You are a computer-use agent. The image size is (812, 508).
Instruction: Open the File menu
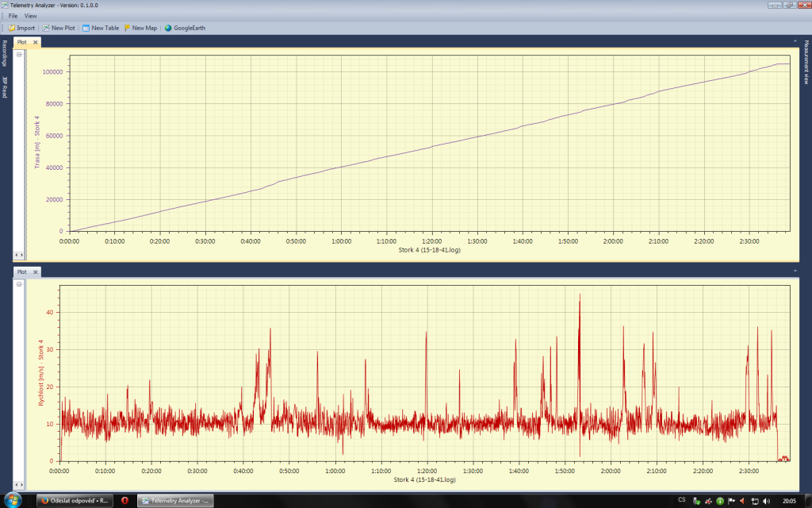click(x=13, y=16)
